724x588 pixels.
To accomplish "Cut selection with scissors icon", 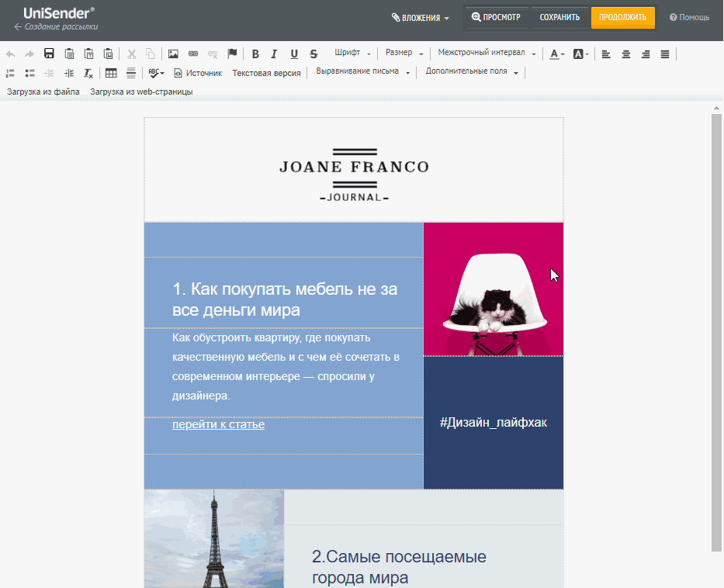I will tap(132, 54).
